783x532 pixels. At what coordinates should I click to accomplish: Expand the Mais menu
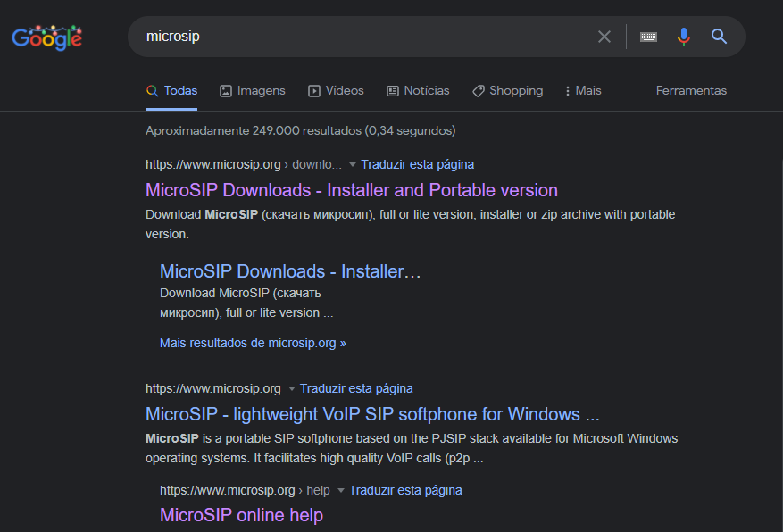583,91
